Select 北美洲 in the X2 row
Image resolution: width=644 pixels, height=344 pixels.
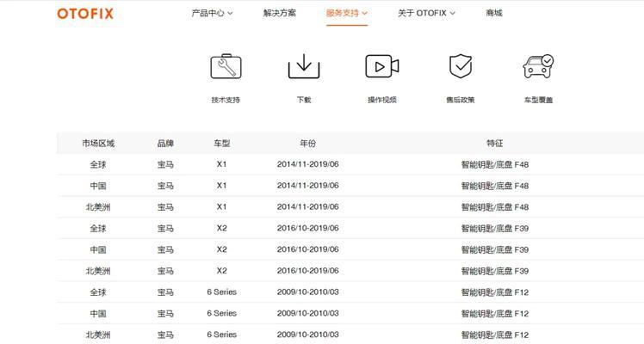(x=98, y=271)
